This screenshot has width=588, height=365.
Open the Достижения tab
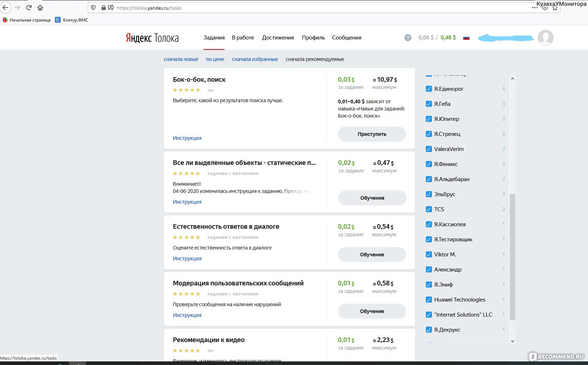278,38
